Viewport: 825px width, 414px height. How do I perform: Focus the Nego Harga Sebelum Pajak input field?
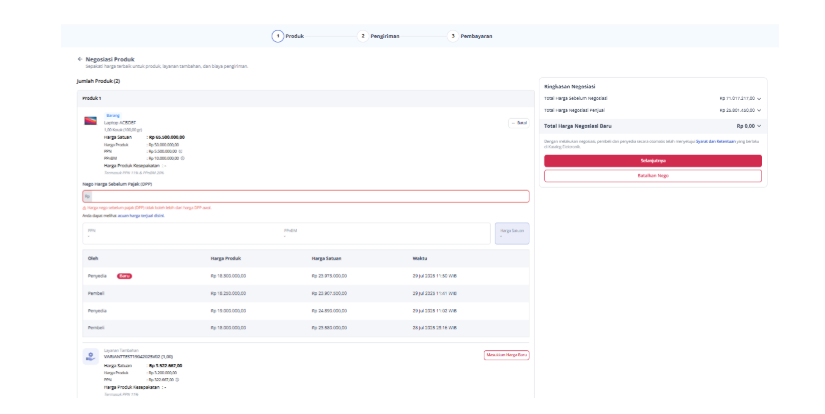306,197
